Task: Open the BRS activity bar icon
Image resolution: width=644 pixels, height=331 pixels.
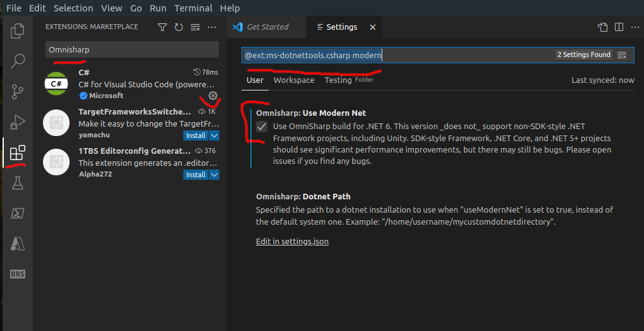Action: (17, 274)
